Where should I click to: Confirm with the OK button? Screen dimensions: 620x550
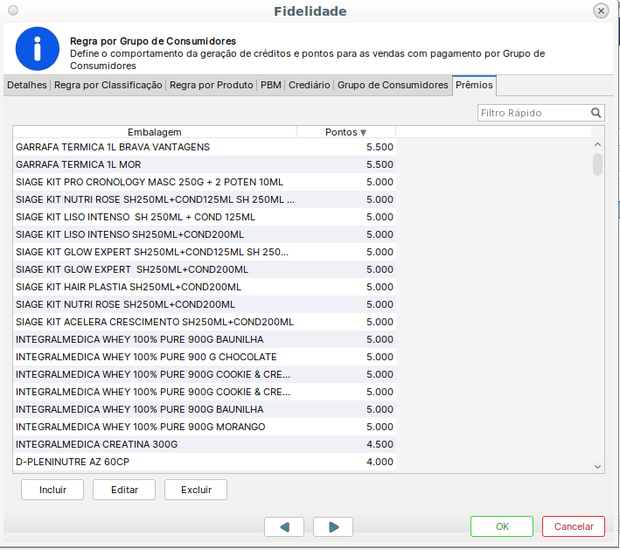[502, 526]
